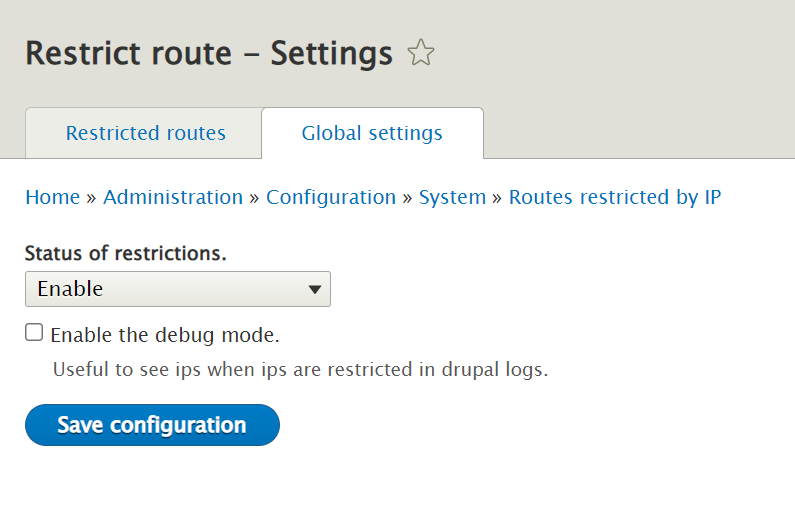
Task: Follow the System breadcrumb link
Action: [452, 197]
